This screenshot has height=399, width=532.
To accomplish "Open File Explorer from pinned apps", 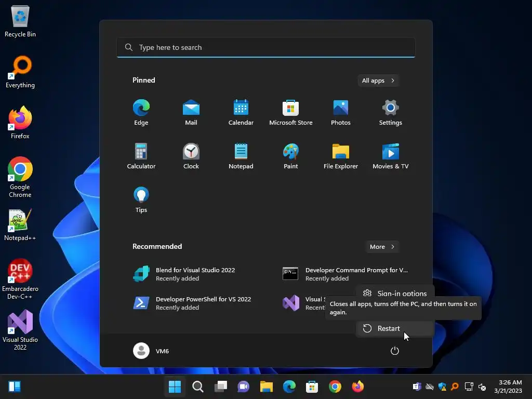I will coord(341,156).
